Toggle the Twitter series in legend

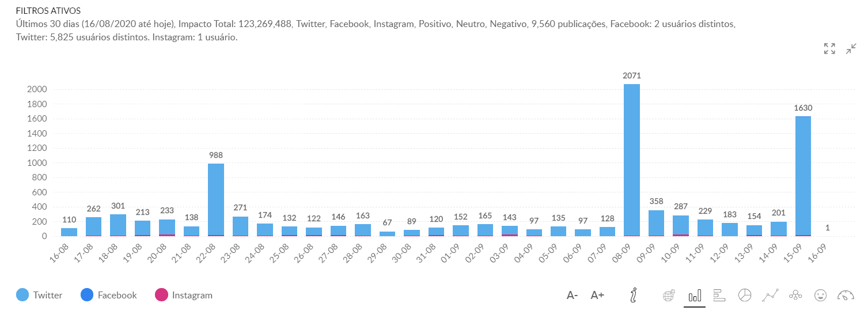pyautogui.click(x=47, y=296)
